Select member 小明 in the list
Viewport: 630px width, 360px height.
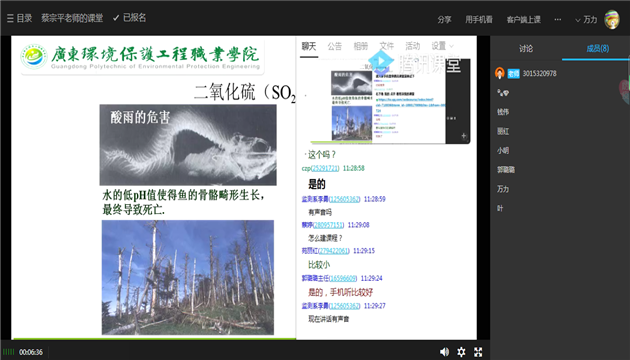(503, 150)
